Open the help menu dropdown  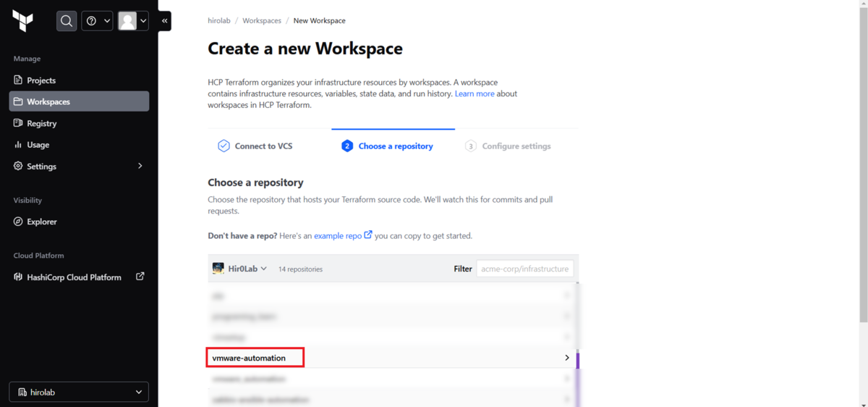click(97, 21)
